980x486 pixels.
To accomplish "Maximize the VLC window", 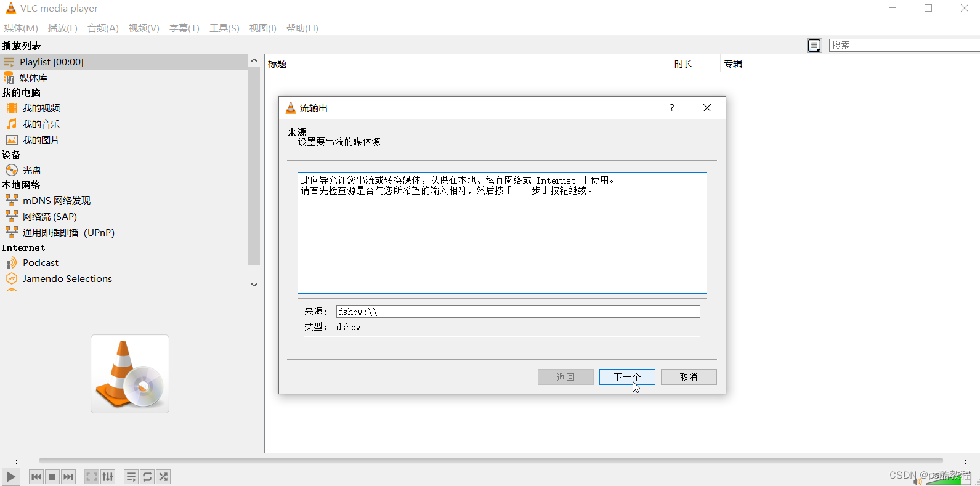I will pyautogui.click(x=928, y=8).
